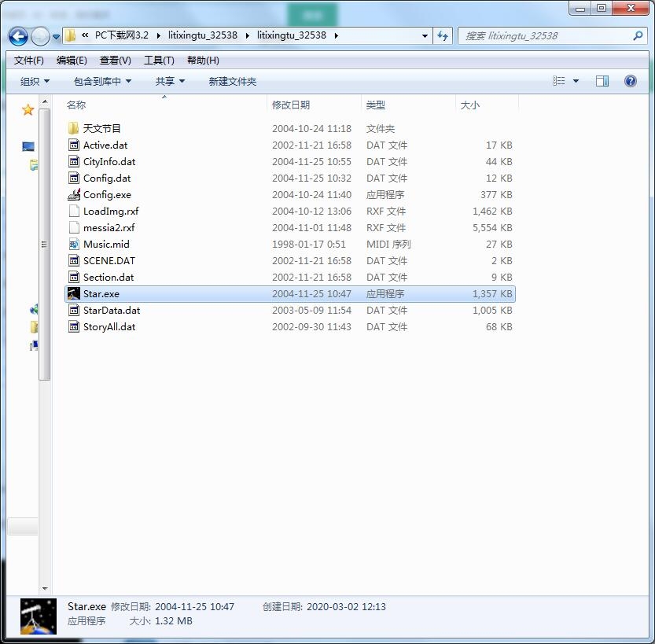Select the Section.dat file icon

74,277
